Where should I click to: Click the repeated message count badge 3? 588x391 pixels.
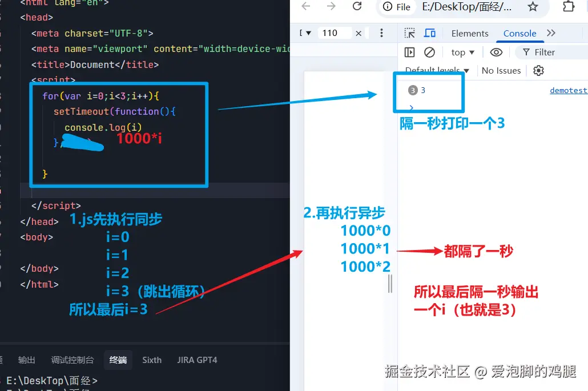click(x=413, y=90)
